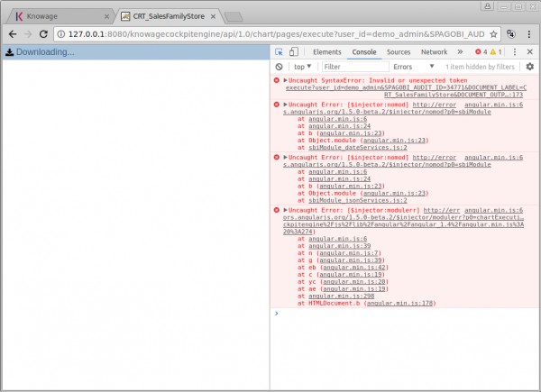The height and width of the screenshot is (392, 541).
Task: Click the console prompt input line
Action: click(x=406, y=314)
